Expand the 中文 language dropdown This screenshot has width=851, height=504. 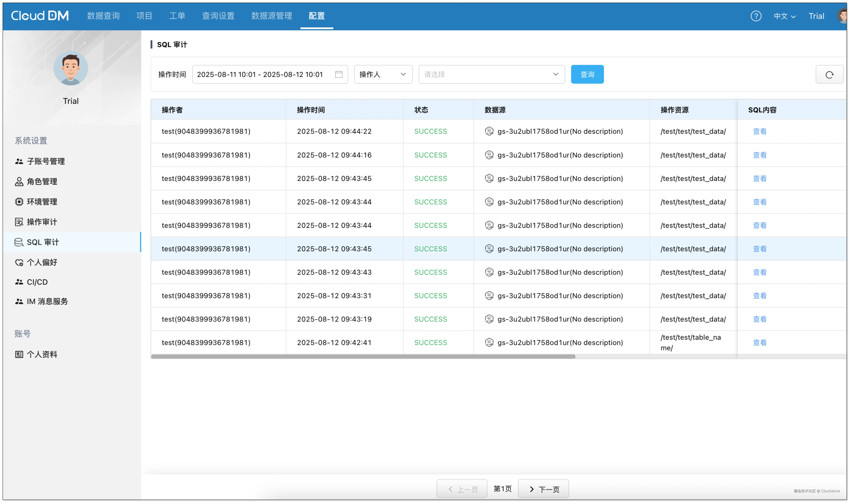[785, 16]
